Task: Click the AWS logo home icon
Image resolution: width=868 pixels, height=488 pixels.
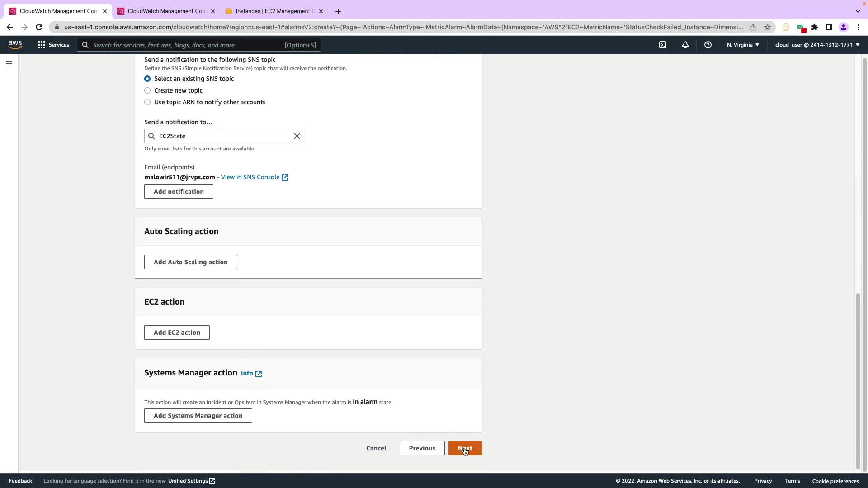Action: [x=15, y=44]
